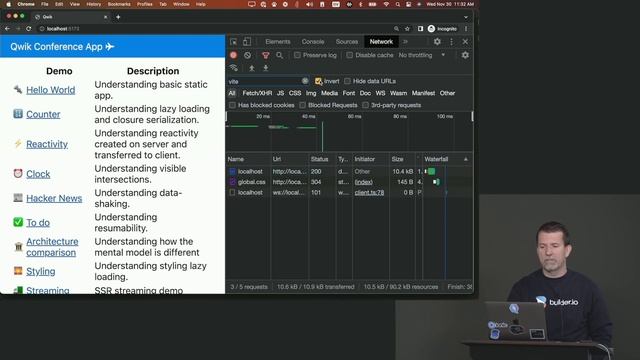This screenshot has width=640, height=360.
Task: Open the Bookmarks menu
Action: (x=119, y=4)
